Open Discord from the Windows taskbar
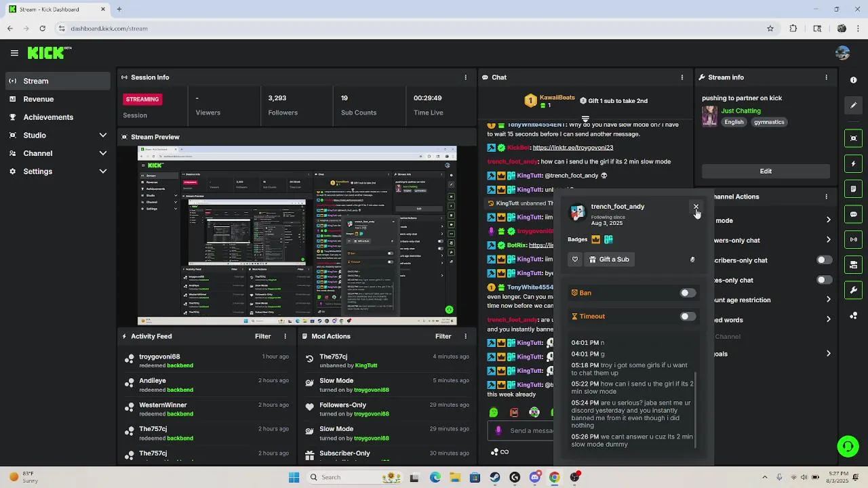 coord(535,477)
